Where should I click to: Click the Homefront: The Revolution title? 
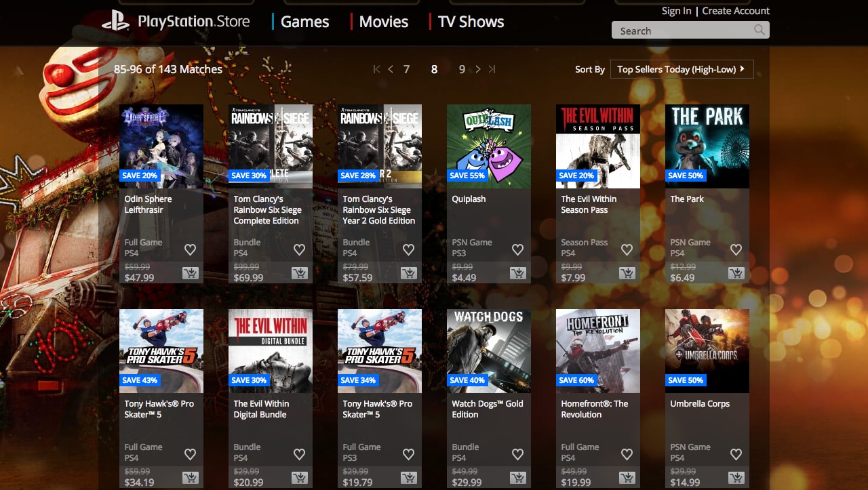(595, 409)
